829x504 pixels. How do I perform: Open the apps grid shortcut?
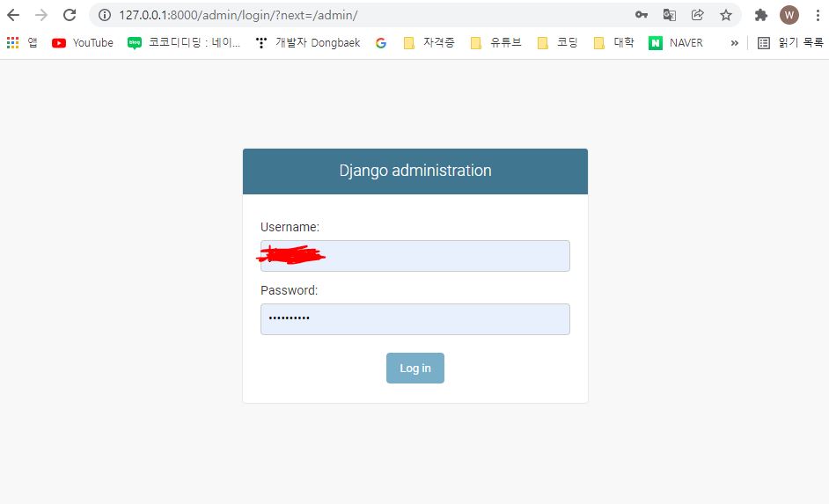(22, 43)
